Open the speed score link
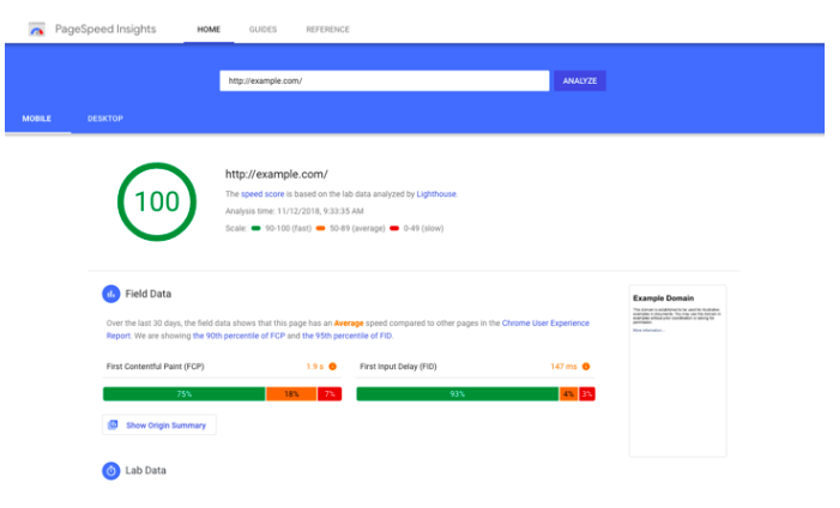This screenshot has height=508, width=840. [262, 194]
